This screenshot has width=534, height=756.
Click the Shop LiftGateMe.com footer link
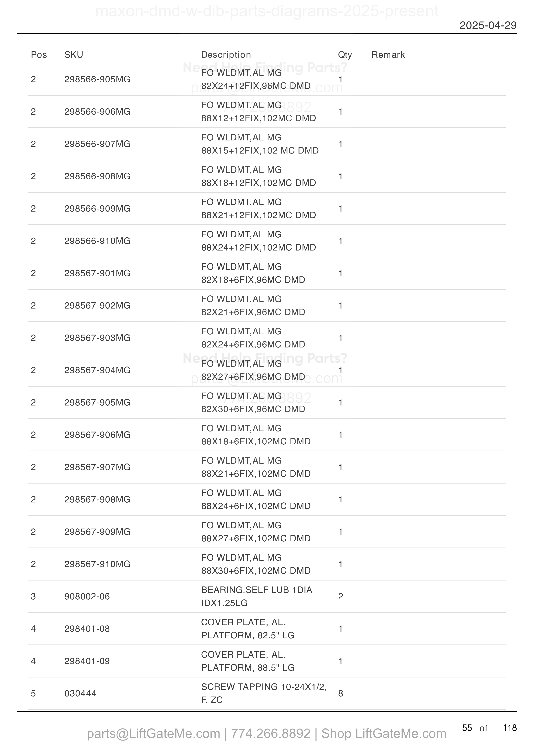click(x=384, y=734)
